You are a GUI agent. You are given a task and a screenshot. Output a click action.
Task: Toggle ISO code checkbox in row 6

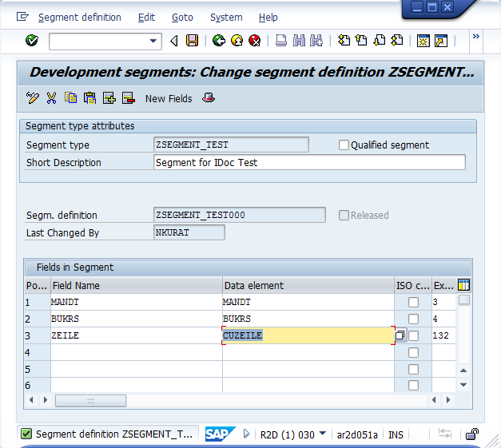point(413,385)
